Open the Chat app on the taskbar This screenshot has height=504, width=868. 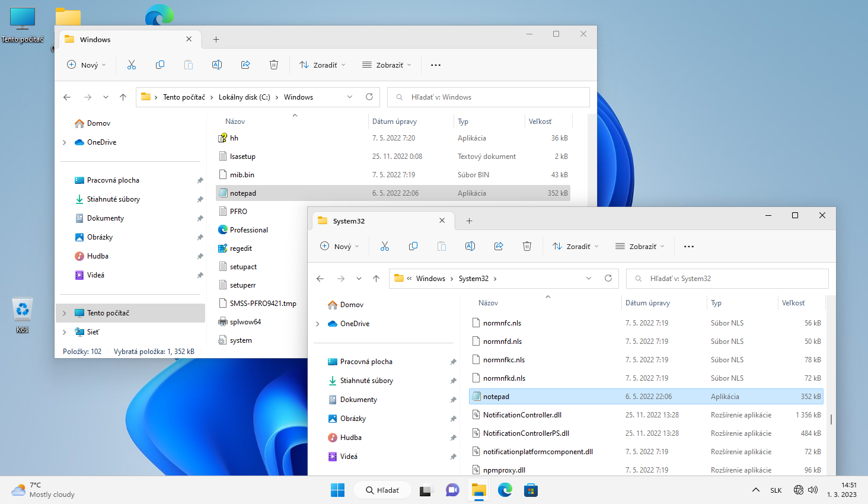click(x=452, y=490)
